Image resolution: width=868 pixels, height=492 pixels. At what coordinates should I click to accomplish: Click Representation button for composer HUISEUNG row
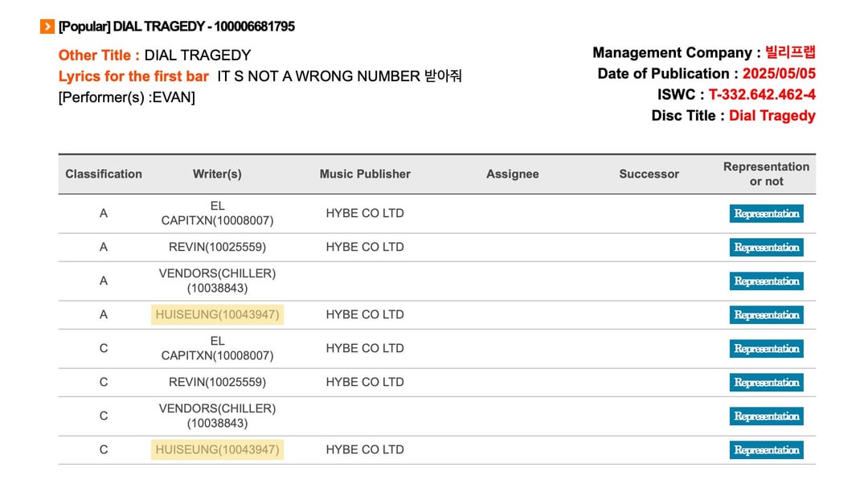pos(766,450)
